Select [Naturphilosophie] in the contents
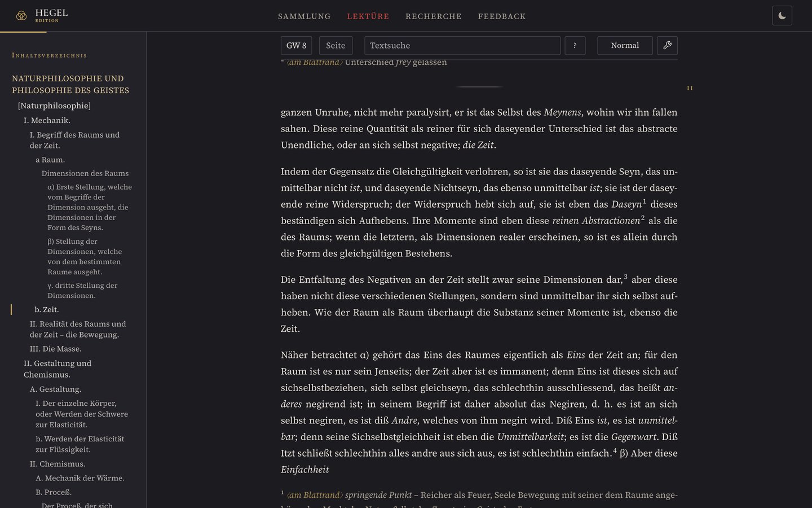812x508 pixels. coord(54,106)
